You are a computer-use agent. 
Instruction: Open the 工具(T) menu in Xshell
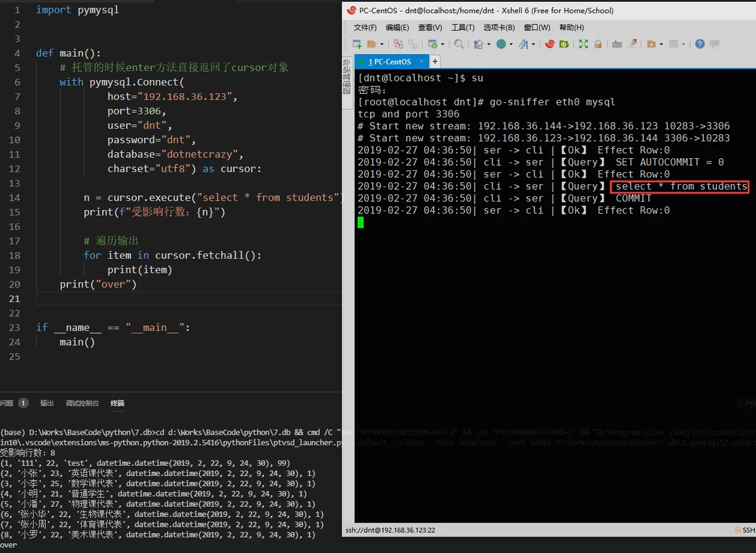pos(463,28)
